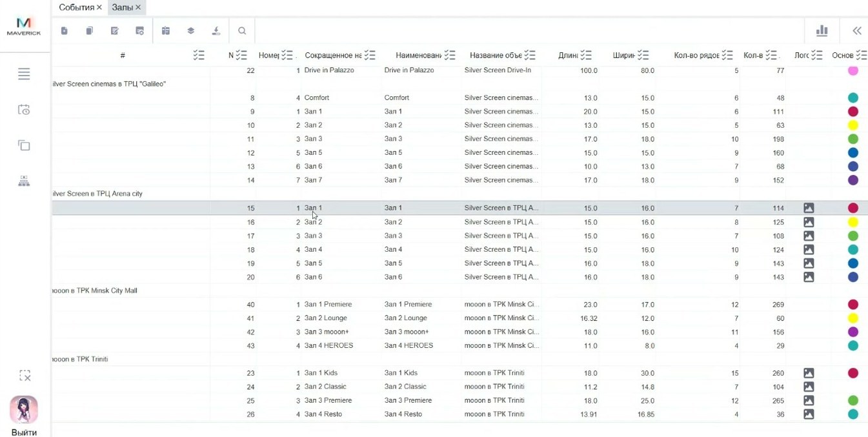
Task: Click yellow color dot of row 10
Action: [x=853, y=125]
